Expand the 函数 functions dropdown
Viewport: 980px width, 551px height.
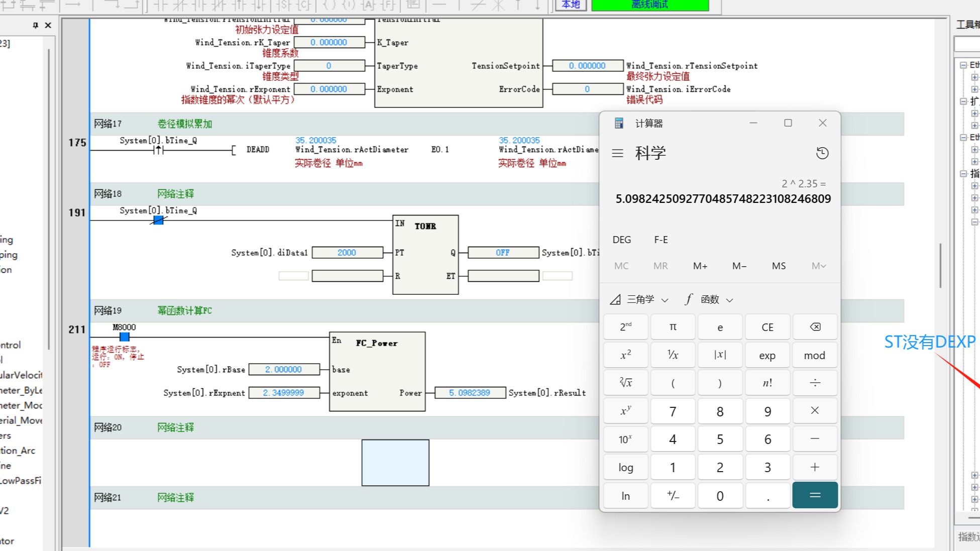click(x=709, y=300)
